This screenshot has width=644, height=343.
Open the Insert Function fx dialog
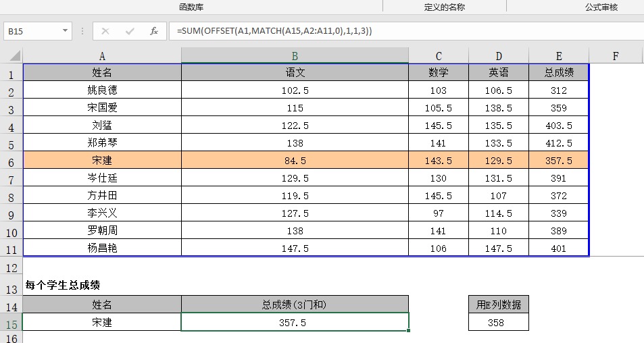(x=154, y=31)
